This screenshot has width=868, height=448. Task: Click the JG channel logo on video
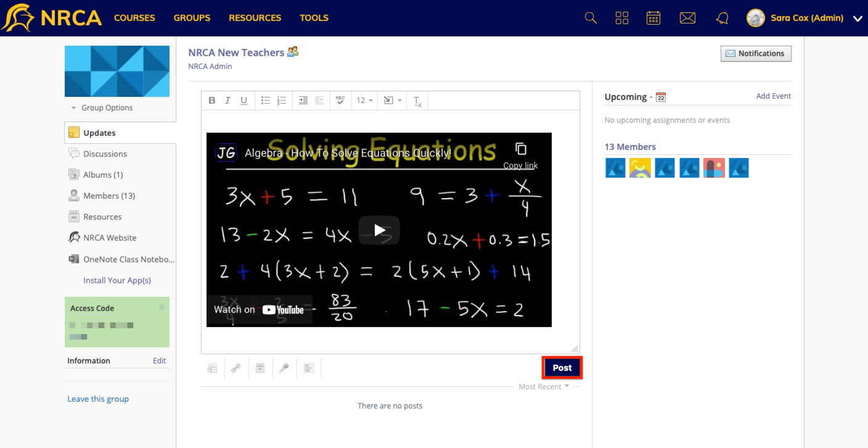coord(226,152)
